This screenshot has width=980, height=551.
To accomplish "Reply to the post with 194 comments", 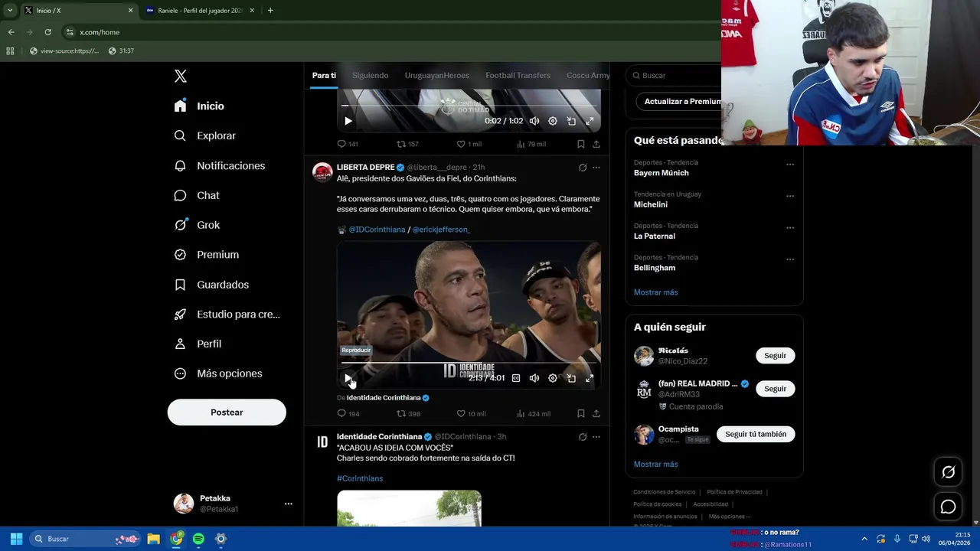I will (x=348, y=414).
